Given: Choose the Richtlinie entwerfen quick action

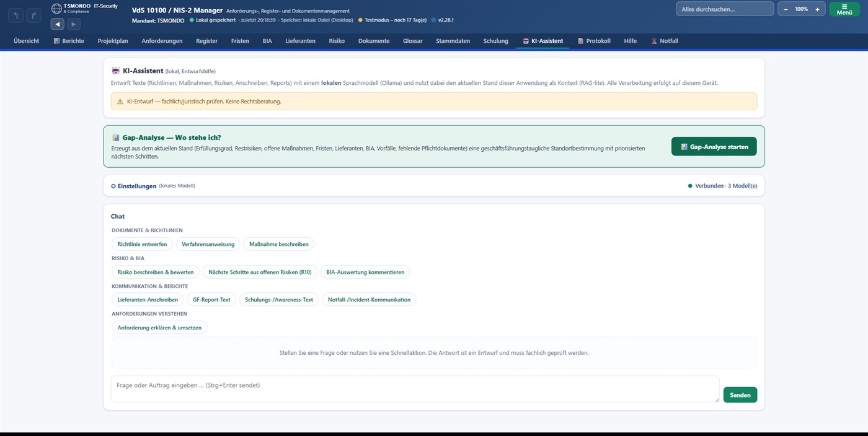Looking at the screenshot, I should (x=142, y=244).
